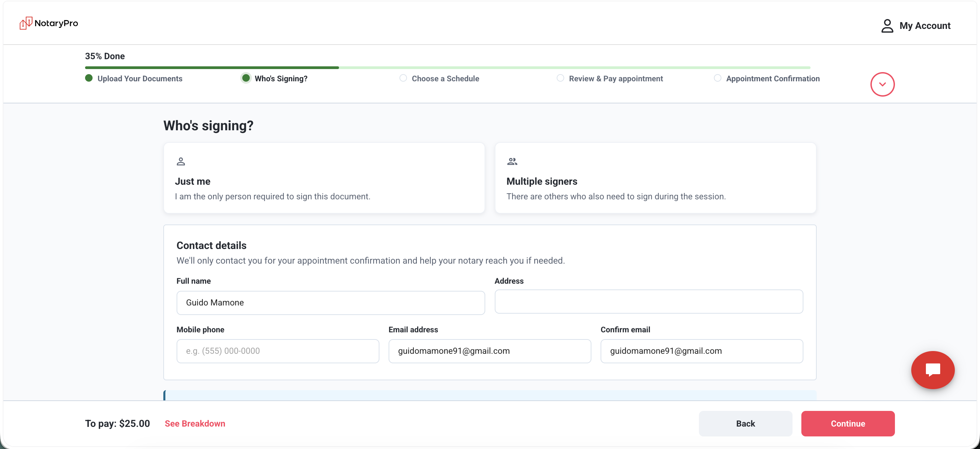Click the Upload Your Documents green dot
The width and height of the screenshot is (980, 449).
88,78
